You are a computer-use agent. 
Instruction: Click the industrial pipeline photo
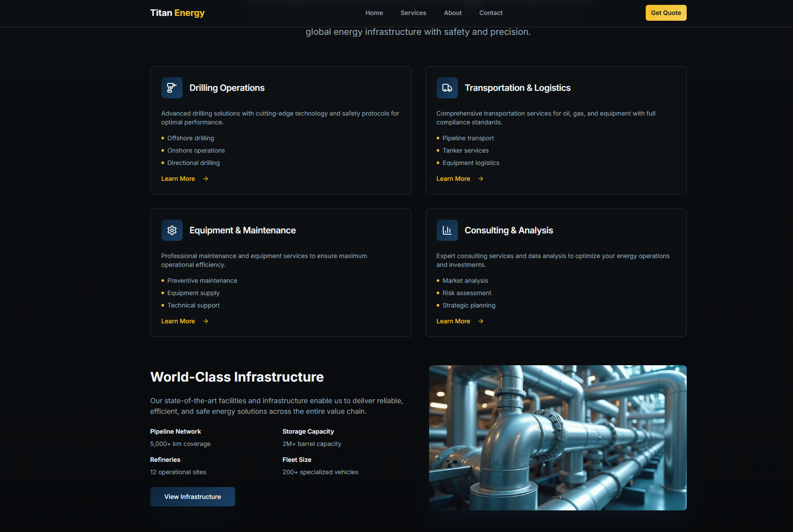click(557, 438)
